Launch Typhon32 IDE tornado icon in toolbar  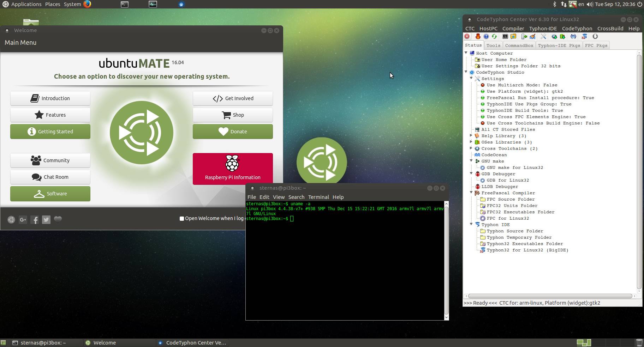coord(584,36)
